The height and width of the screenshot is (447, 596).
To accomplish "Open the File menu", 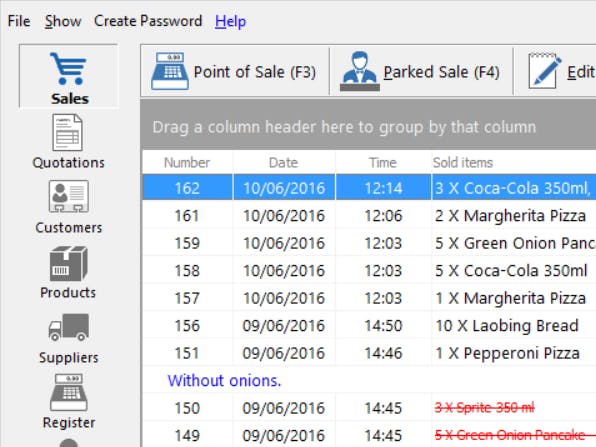I will [x=19, y=21].
